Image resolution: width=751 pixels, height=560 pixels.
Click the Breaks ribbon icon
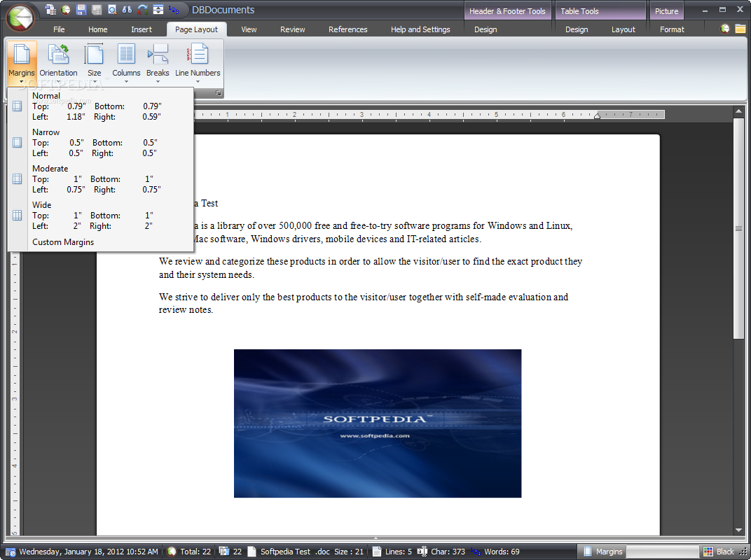(x=158, y=54)
